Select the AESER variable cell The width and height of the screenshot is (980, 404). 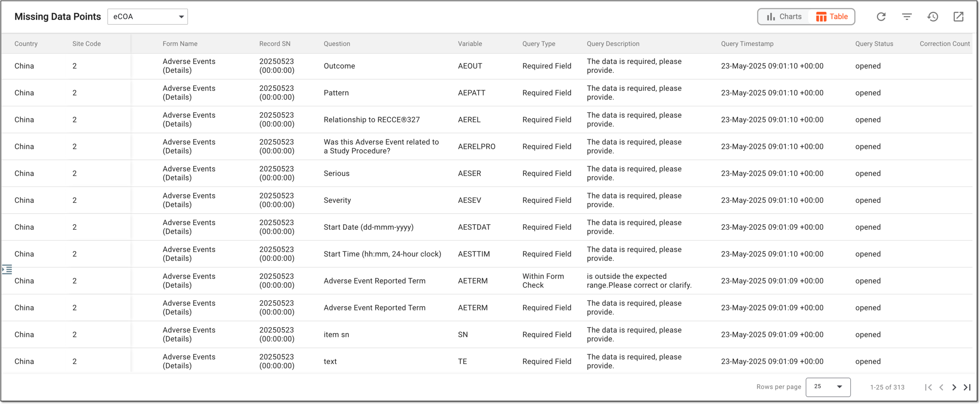tap(469, 173)
